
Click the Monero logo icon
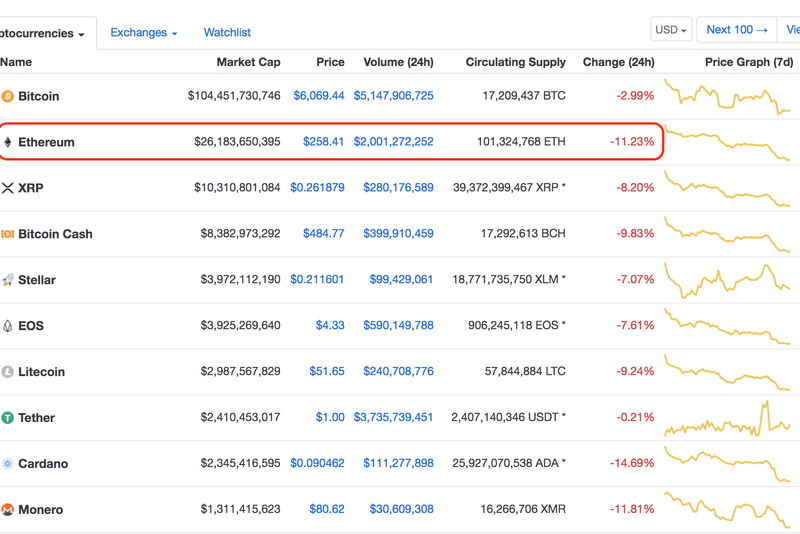coord(8,510)
